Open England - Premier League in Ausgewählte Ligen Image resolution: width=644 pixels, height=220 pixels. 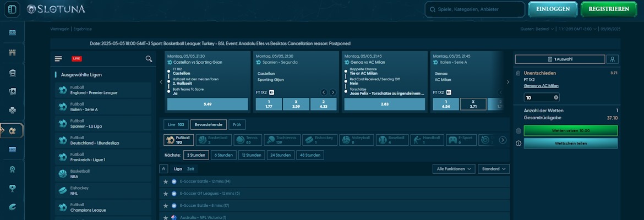pos(103,90)
